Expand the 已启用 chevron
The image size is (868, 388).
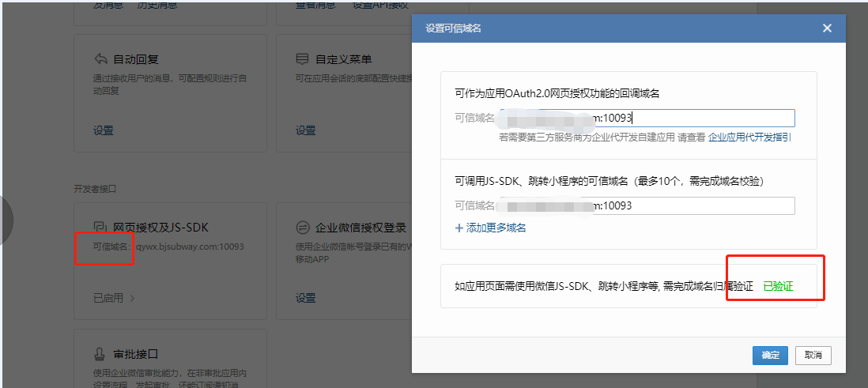(x=132, y=299)
